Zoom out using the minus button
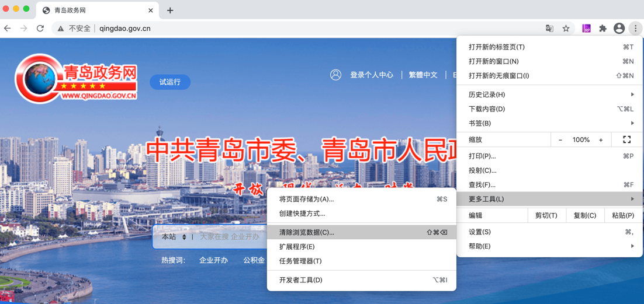The width and height of the screenshot is (644, 304). (560, 140)
